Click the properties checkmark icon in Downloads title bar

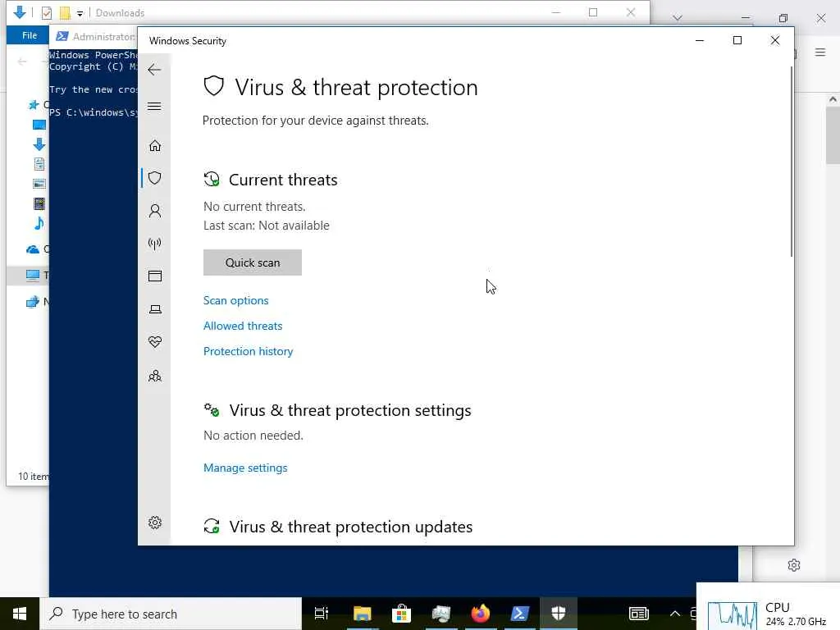[47, 13]
